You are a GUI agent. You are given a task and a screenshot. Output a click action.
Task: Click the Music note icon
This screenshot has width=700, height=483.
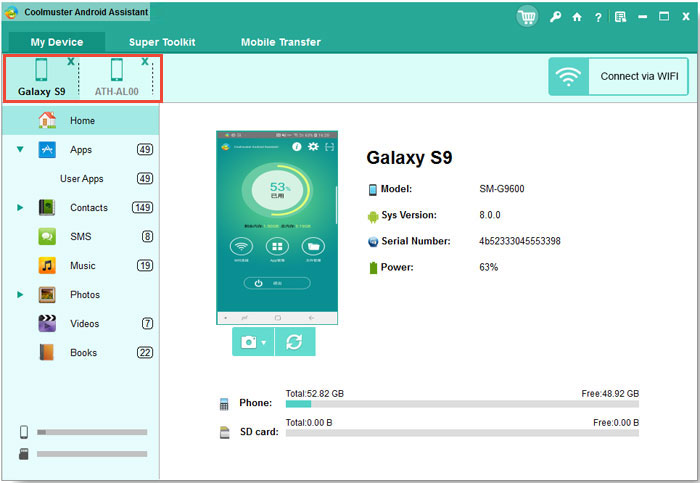click(x=47, y=266)
